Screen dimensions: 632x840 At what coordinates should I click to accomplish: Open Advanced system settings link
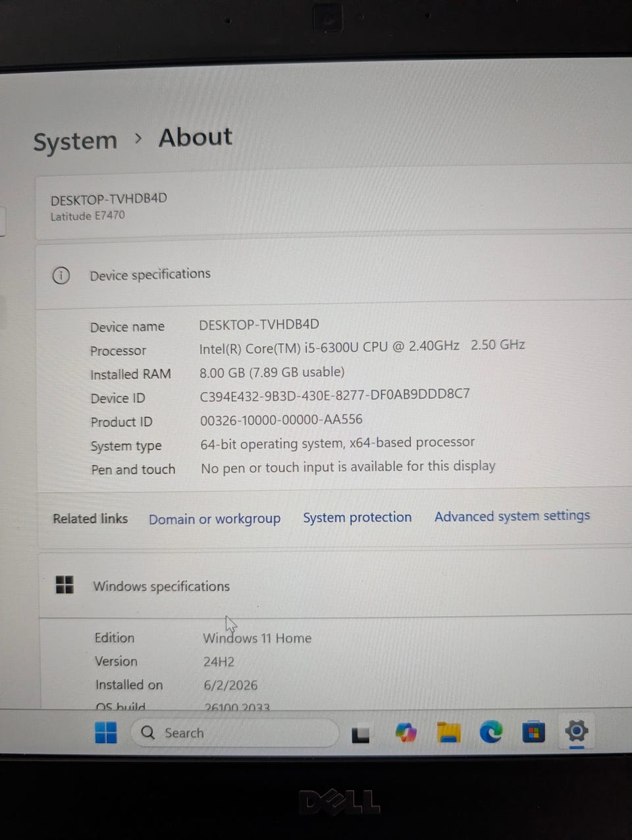(512, 516)
